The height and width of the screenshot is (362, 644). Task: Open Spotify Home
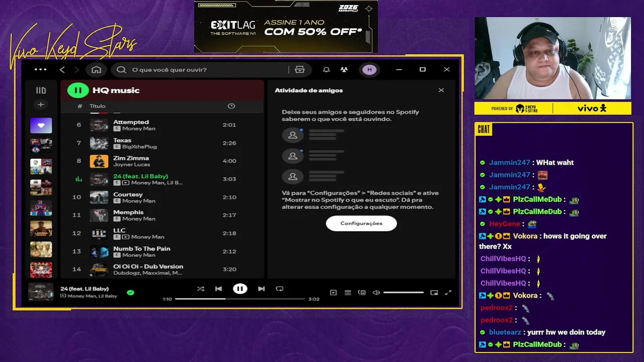[96, 70]
